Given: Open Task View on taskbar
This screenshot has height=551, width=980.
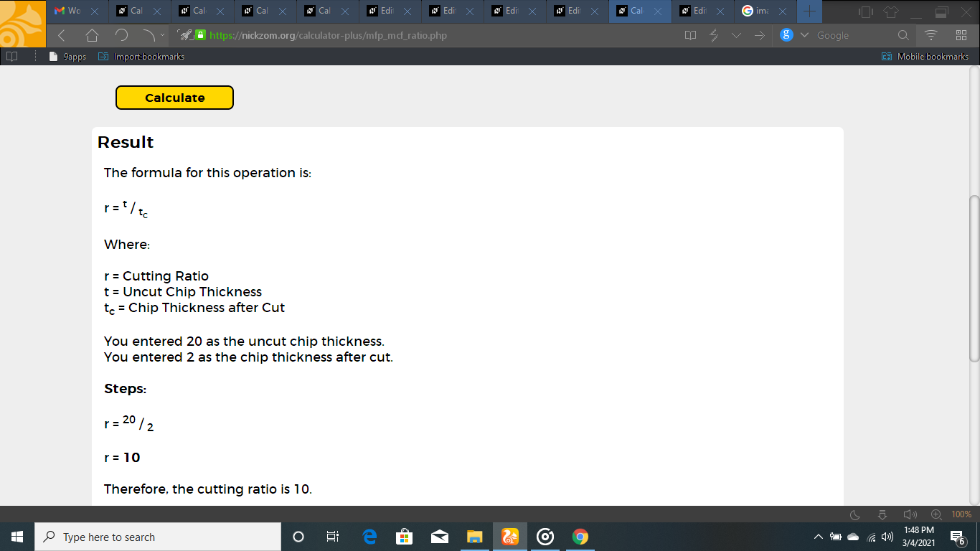Looking at the screenshot, I should [x=333, y=537].
